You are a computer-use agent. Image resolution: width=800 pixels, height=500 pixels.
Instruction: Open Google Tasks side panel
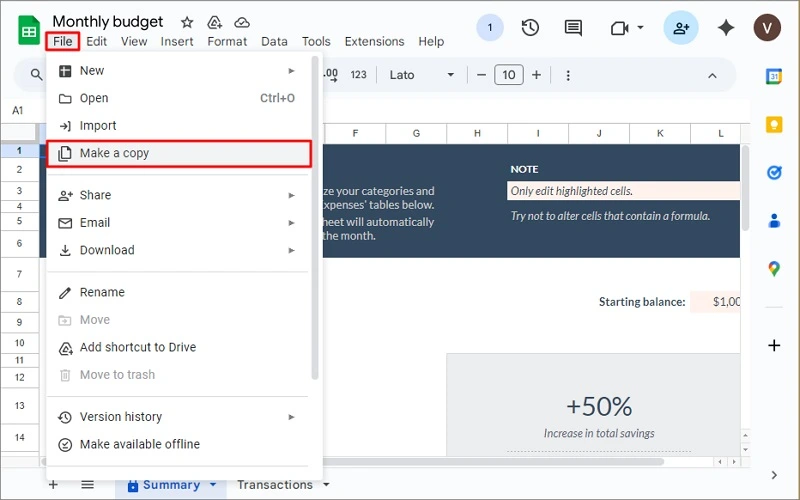[x=774, y=172]
